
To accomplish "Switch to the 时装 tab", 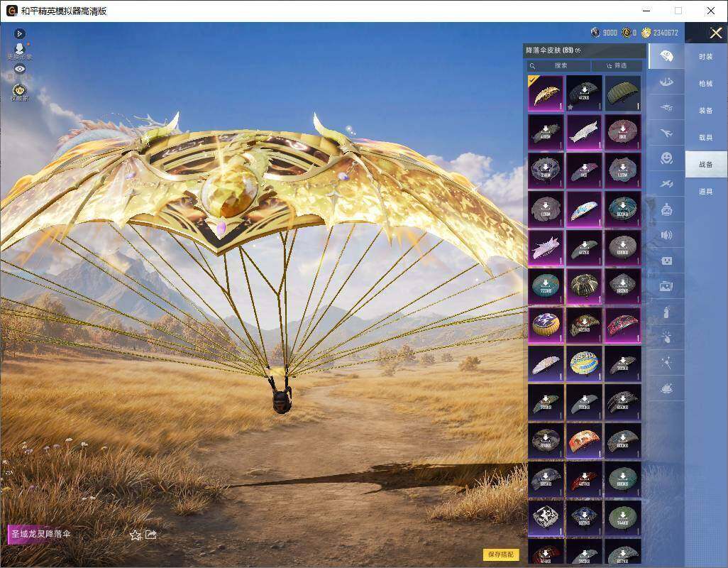I will (x=706, y=57).
